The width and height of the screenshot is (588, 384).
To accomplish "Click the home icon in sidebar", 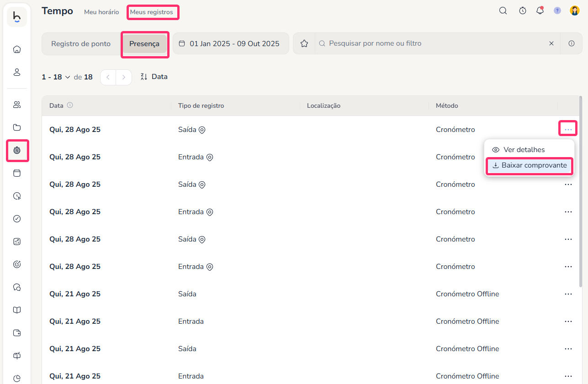I will 17,49.
